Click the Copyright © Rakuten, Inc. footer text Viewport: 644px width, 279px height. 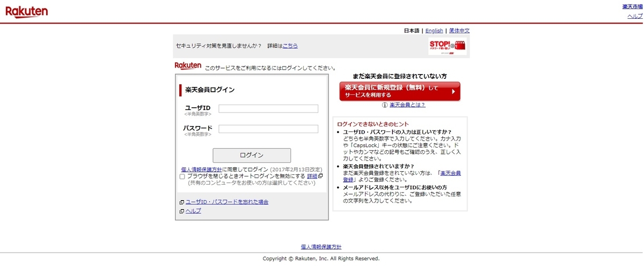pyautogui.click(x=321, y=259)
